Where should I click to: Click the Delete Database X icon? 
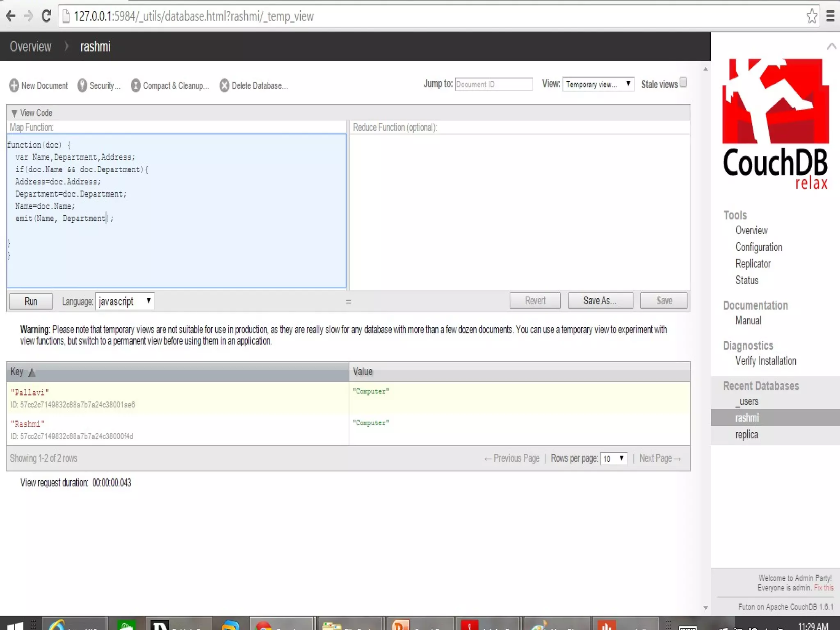coord(224,85)
